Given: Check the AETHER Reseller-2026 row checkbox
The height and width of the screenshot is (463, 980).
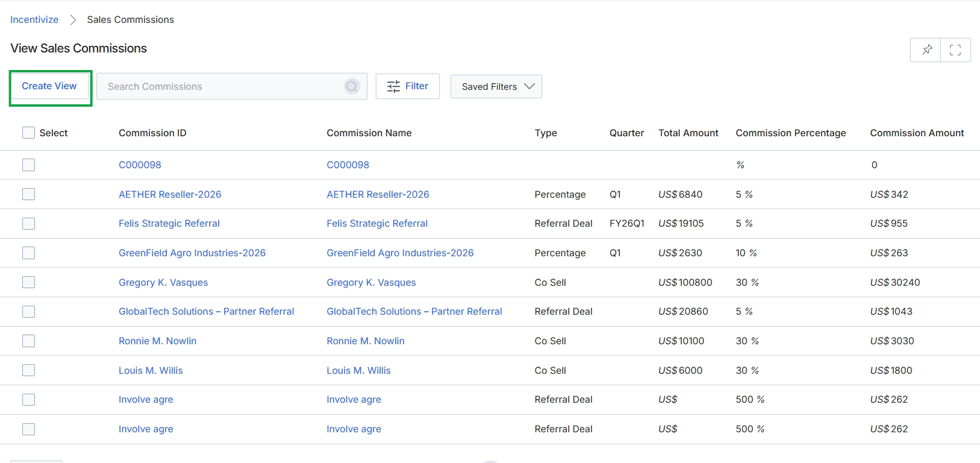Looking at the screenshot, I should (28, 194).
